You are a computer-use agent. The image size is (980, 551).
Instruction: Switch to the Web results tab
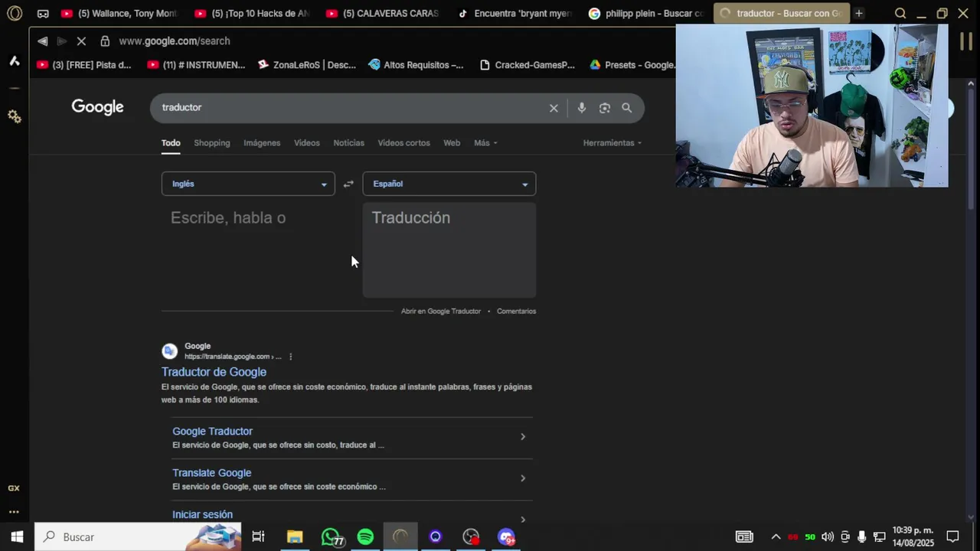tap(452, 143)
